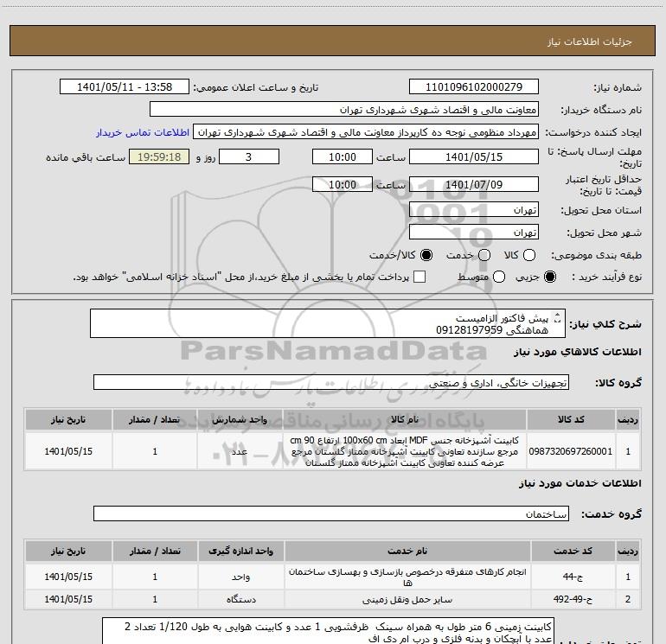Click the واحد اندازه گیری column header

[x=240, y=551]
